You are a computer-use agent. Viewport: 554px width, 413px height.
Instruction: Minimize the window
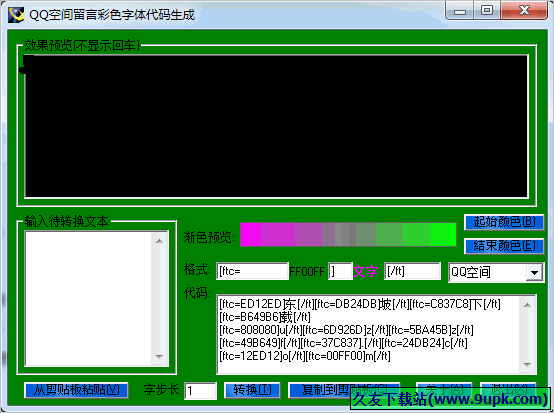pyautogui.click(x=460, y=11)
